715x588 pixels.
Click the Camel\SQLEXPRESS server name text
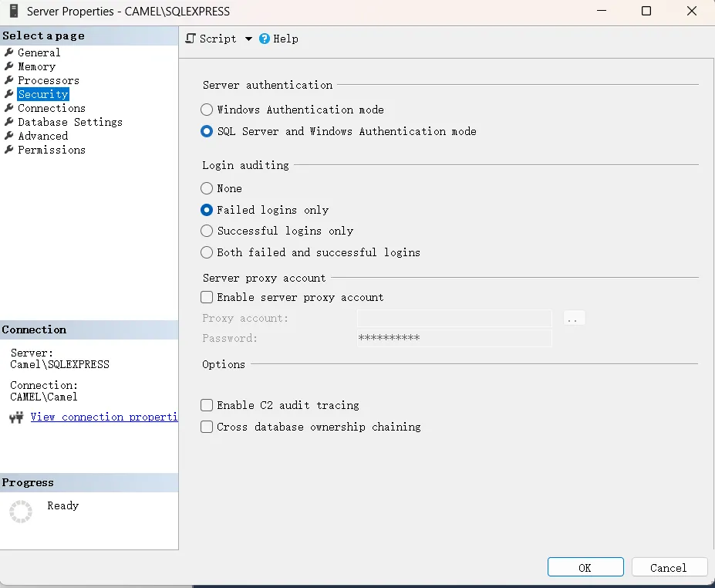coord(59,364)
